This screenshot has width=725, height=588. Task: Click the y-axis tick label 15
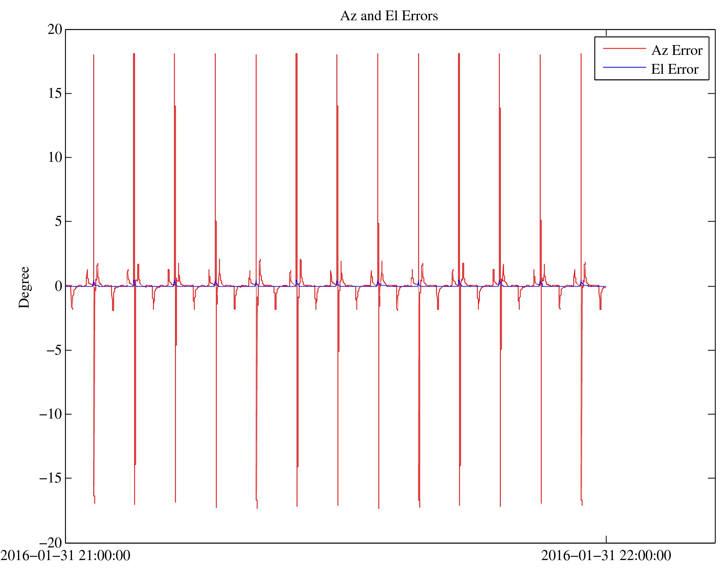click(x=55, y=94)
